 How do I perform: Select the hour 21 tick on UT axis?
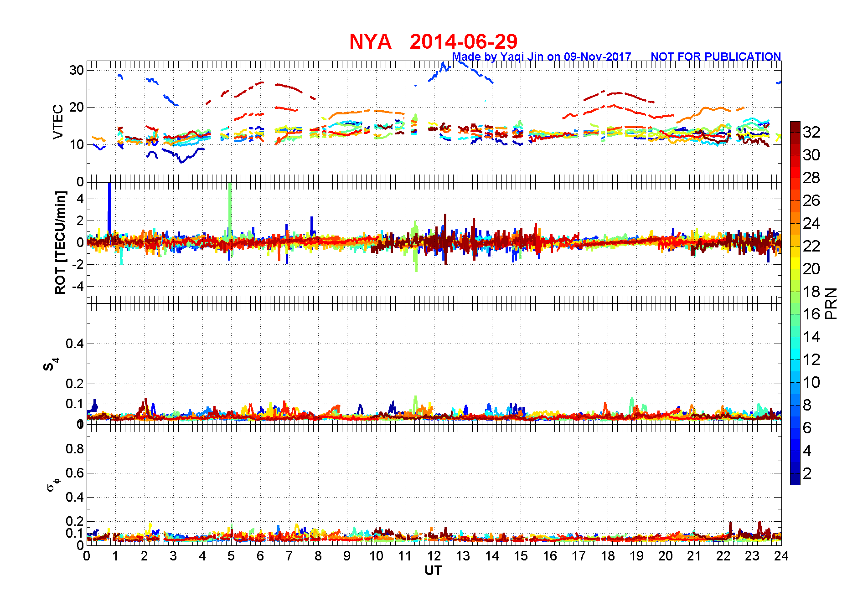point(694,556)
